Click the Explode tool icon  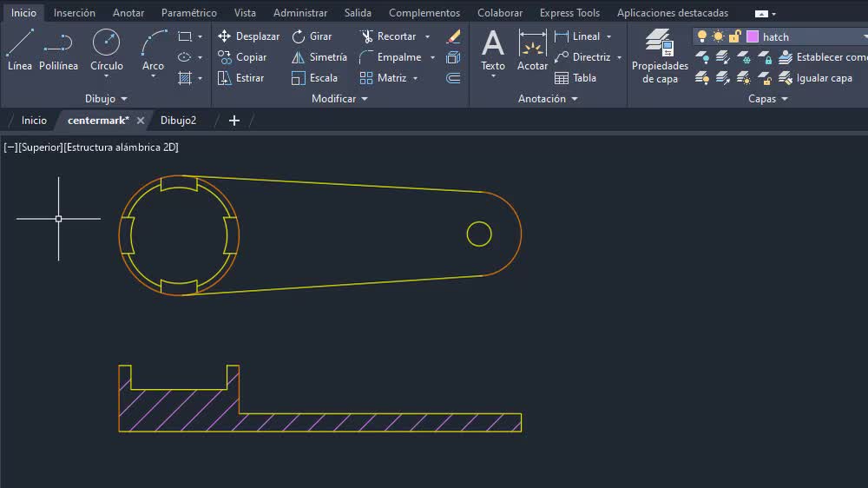(453, 57)
